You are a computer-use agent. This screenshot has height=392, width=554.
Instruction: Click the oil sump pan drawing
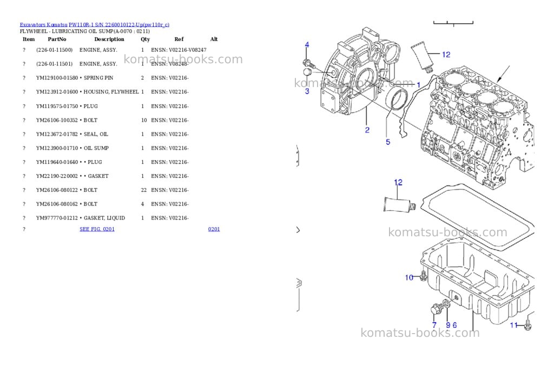(477, 281)
